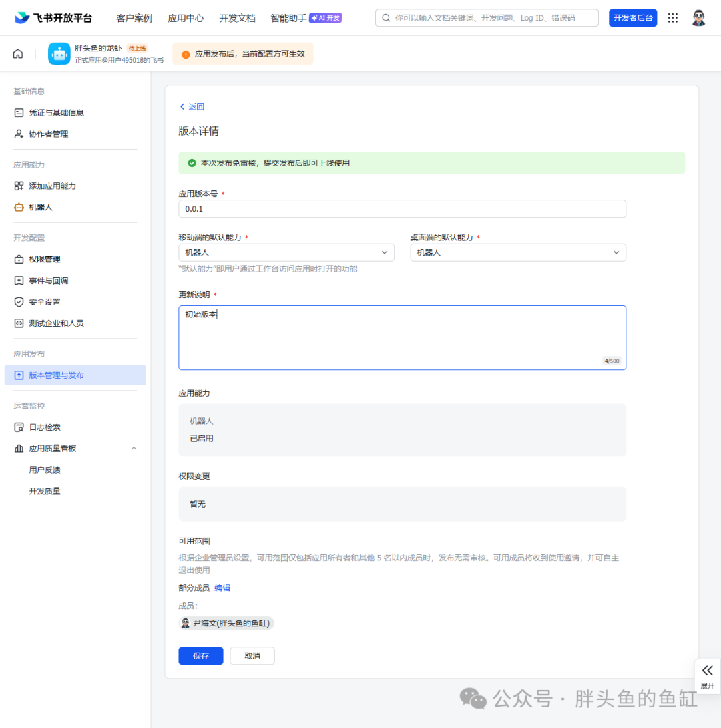
Task: Focus the 应用版本号 input field
Action: tap(403, 209)
